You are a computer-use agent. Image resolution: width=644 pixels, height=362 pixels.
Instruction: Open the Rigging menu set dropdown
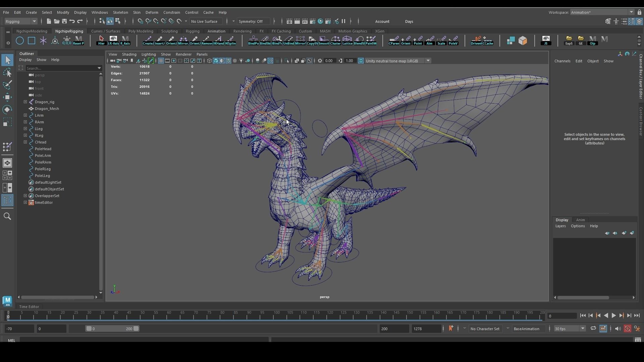pos(21,21)
